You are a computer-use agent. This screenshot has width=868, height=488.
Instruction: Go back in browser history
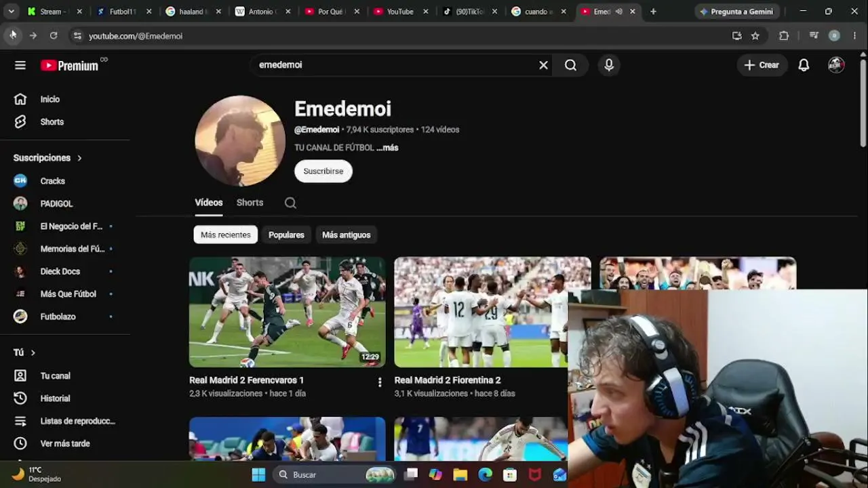[12, 36]
